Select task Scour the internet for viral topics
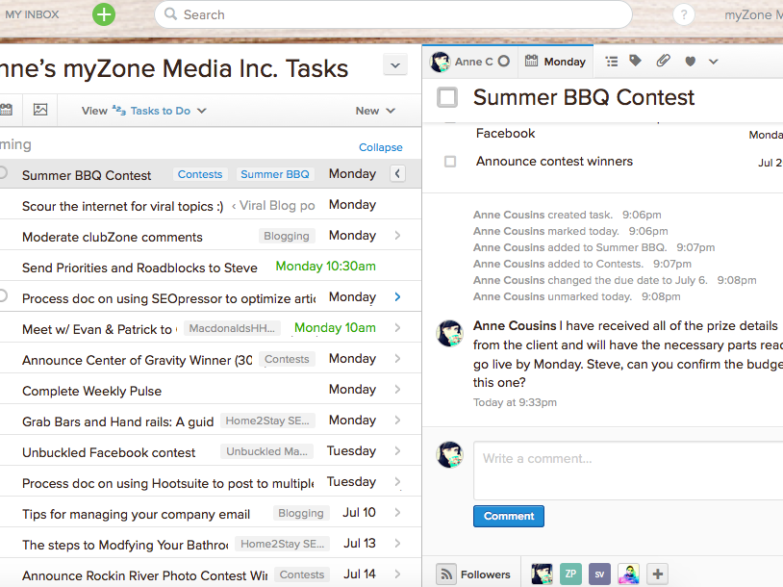 (x=123, y=206)
